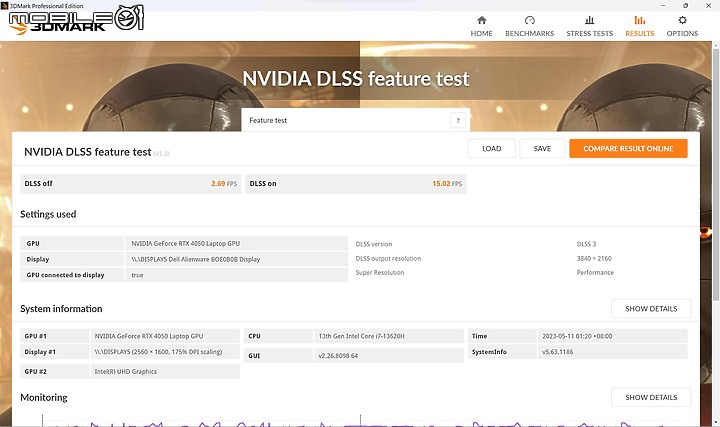The image size is (720, 427).
Task: Click the GUI version 'v2.26.8098 64'
Action: click(338, 356)
